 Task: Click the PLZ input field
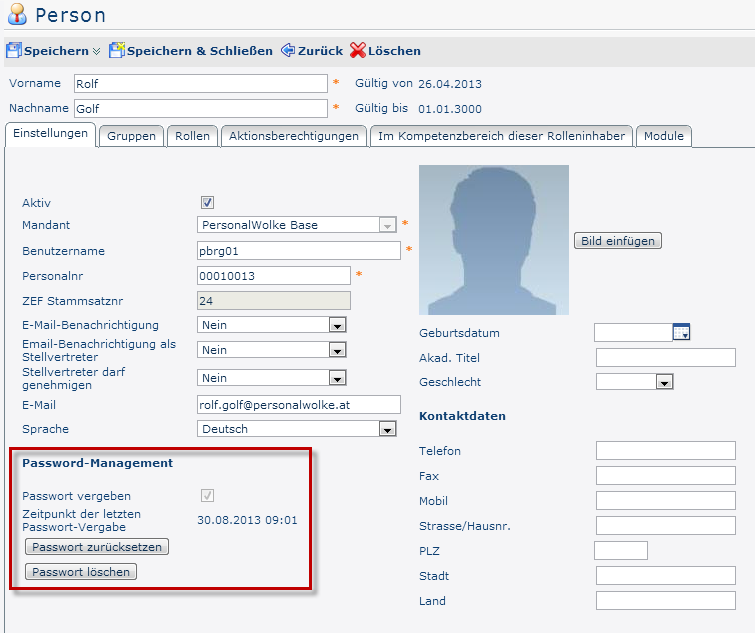[x=621, y=551]
